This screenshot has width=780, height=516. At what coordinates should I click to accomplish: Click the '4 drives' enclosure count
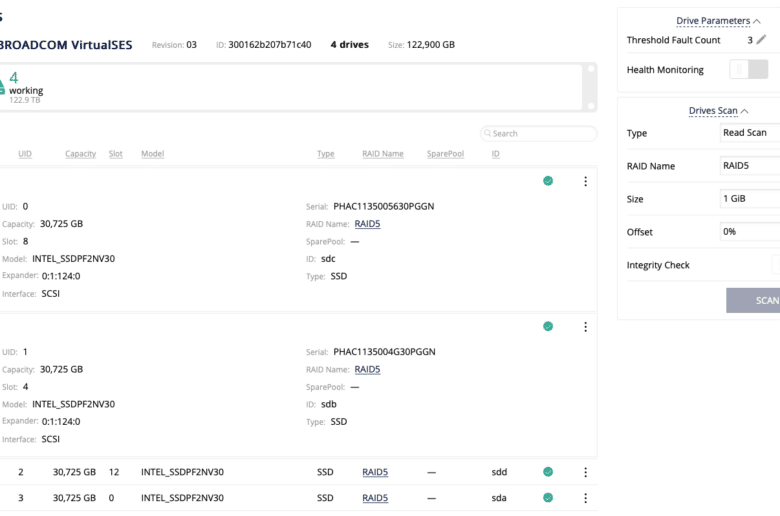(350, 44)
